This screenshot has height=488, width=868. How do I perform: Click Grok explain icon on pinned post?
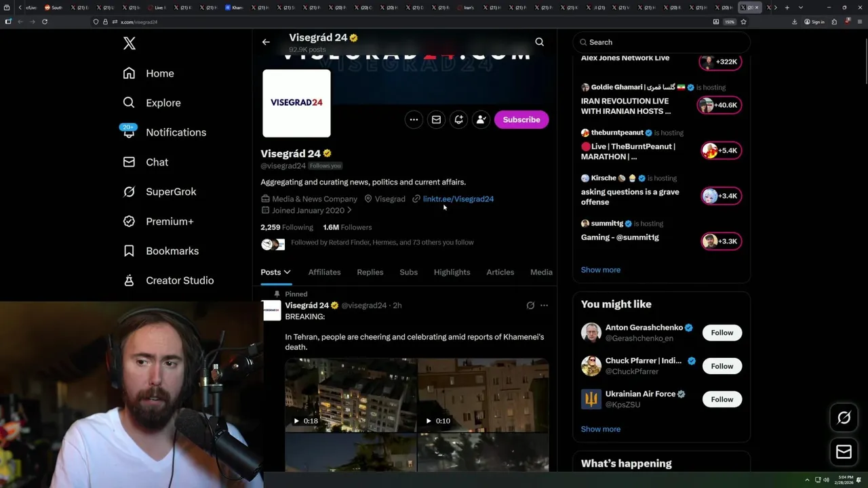click(x=530, y=306)
